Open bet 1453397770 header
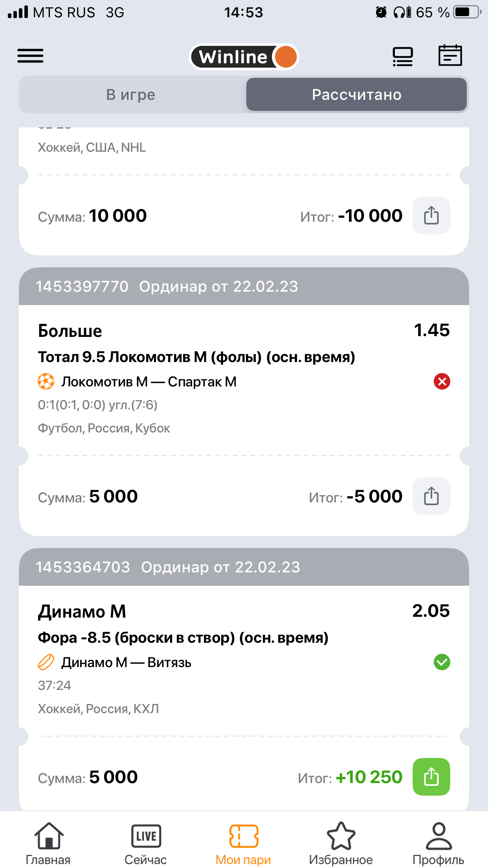 [244, 287]
